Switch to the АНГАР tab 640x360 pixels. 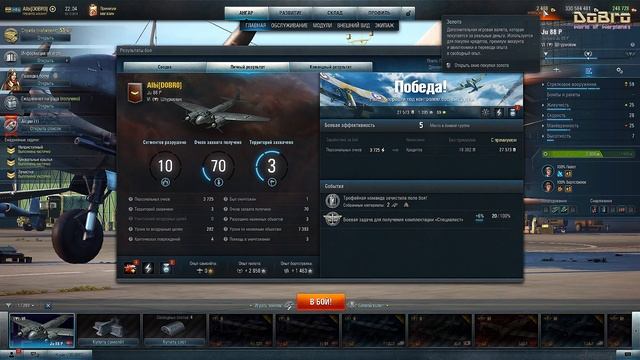246,13
